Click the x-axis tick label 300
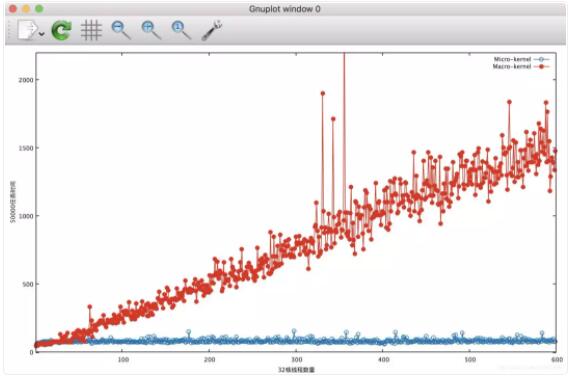The width and height of the screenshot is (575, 384). (x=296, y=360)
